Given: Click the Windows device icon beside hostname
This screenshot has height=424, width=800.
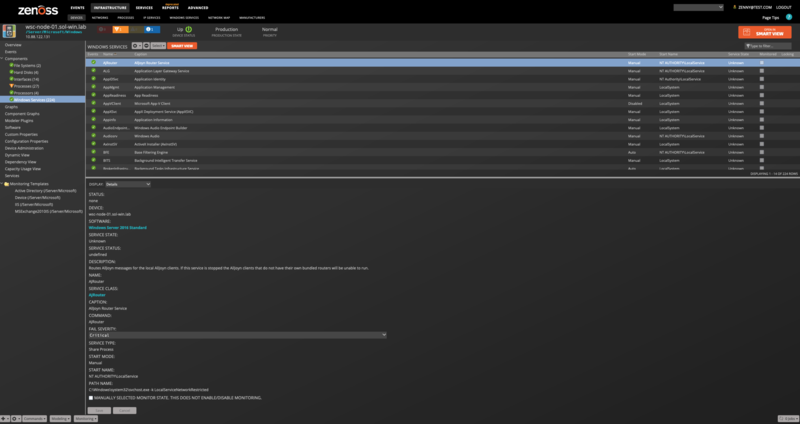Looking at the screenshot, I should click(x=9, y=31).
